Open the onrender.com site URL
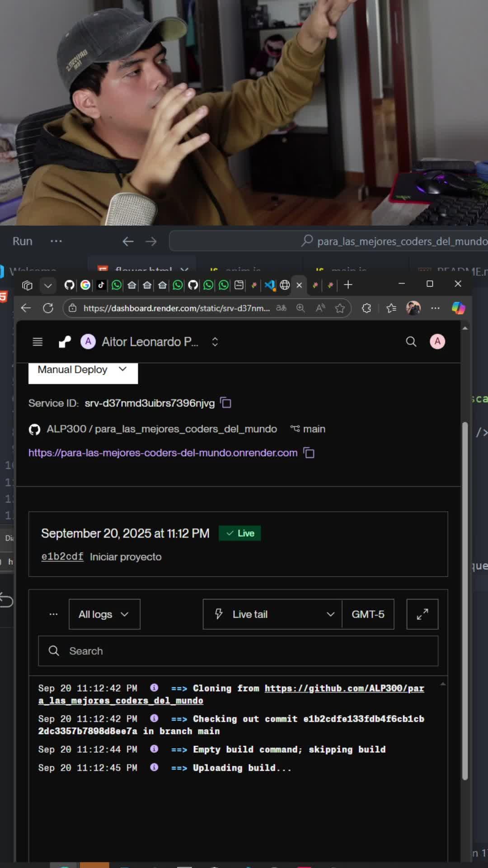 [163, 453]
